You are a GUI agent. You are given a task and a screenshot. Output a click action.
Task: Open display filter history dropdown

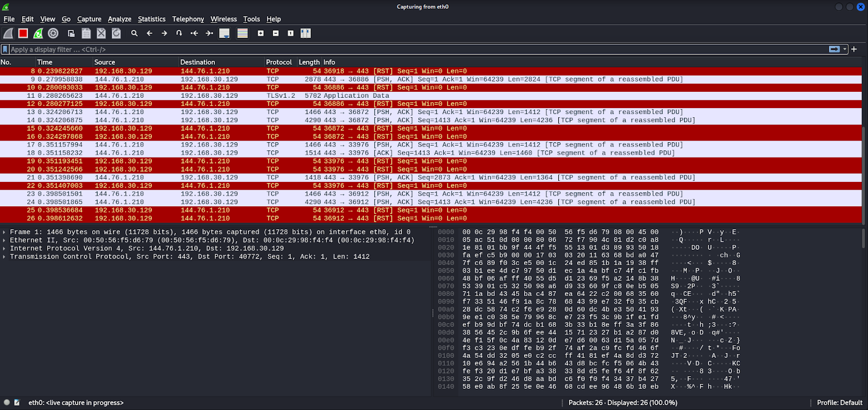pos(845,49)
